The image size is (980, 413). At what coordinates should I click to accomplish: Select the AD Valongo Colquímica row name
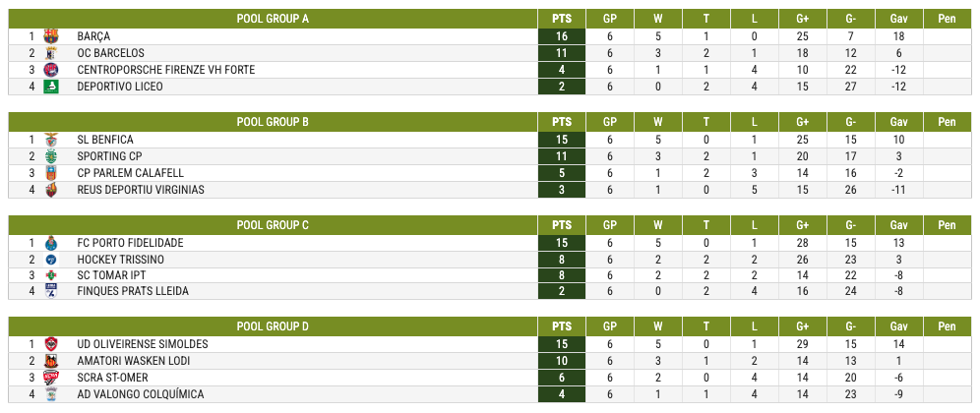[141, 395]
